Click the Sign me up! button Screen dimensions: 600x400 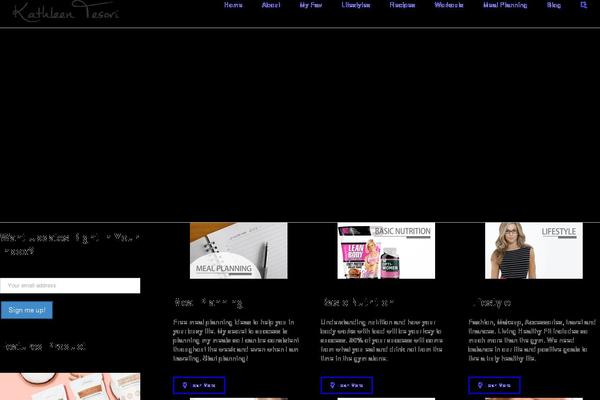pyautogui.click(x=26, y=310)
